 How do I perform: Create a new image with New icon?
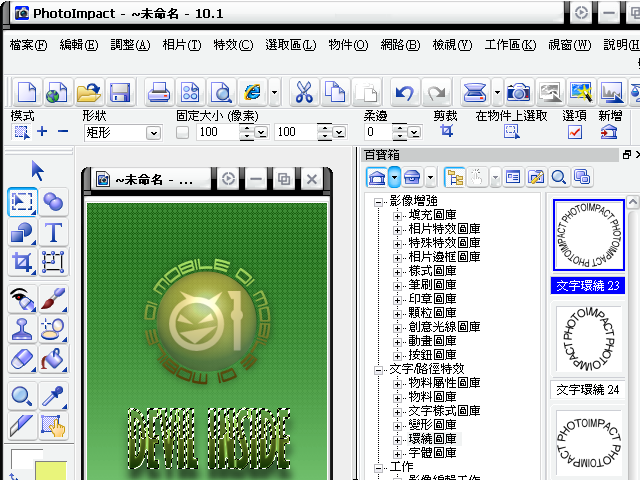pos(27,91)
